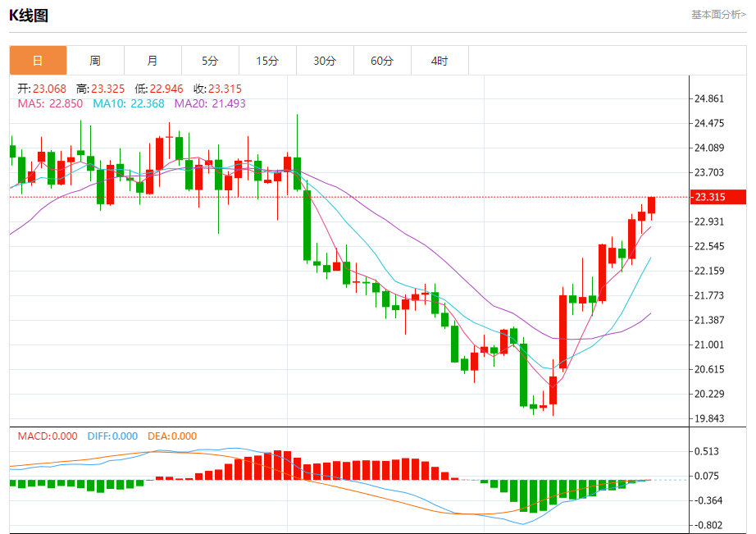Image resolution: width=756 pixels, height=534 pixels.
Task: Click the 0.075 MACD axis label
Action: pos(706,476)
